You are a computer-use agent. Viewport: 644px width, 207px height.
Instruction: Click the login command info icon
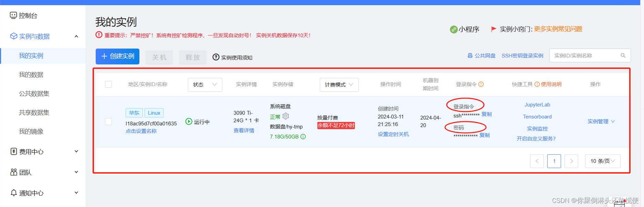coord(481,84)
